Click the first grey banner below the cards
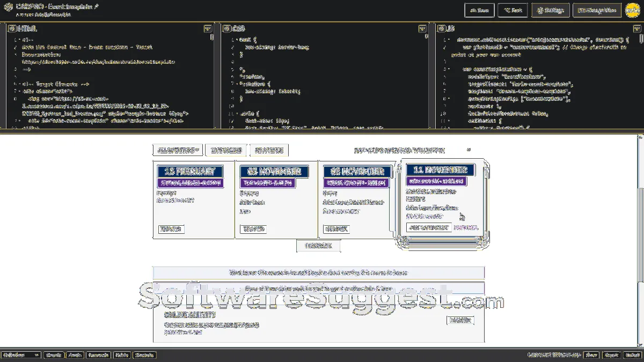This screenshot has width=644, height=362. click(x=318, y=273)
